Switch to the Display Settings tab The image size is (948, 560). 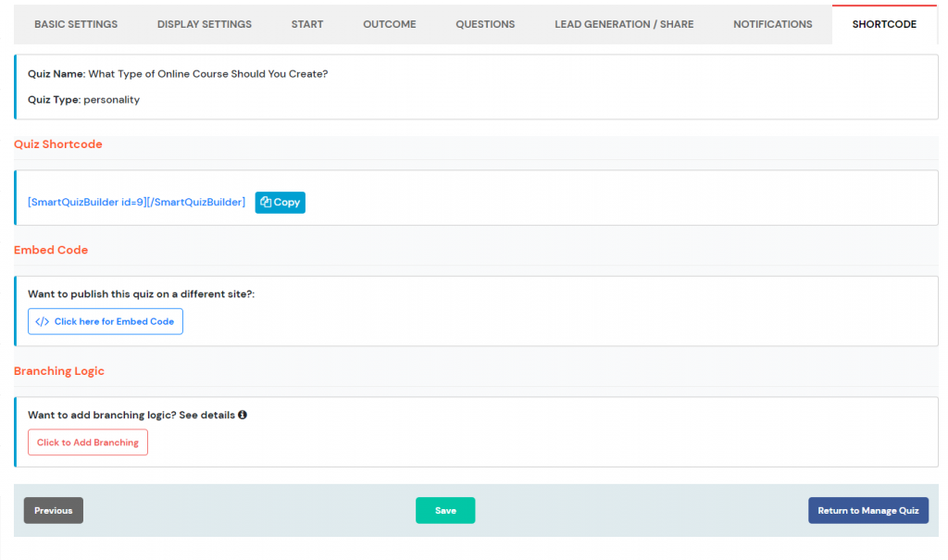pyautogui.click(x=204, y=24)
